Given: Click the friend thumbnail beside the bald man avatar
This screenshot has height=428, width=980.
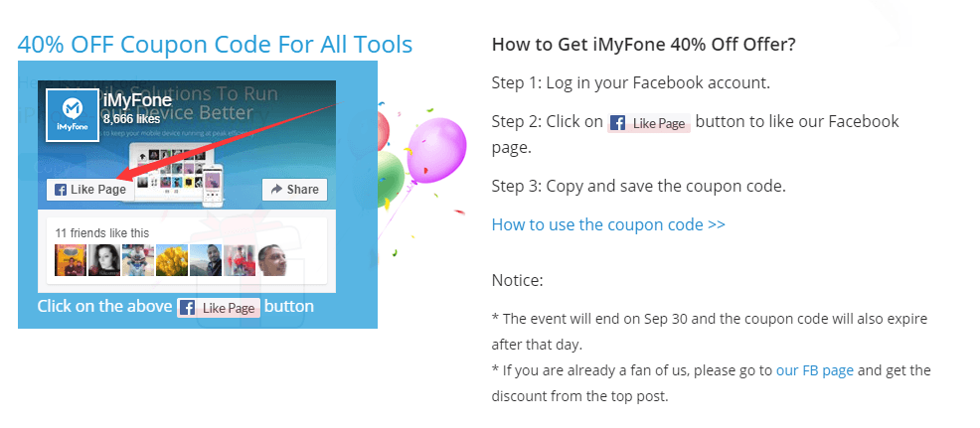Looking at the screenshot, I should point(240,260).
